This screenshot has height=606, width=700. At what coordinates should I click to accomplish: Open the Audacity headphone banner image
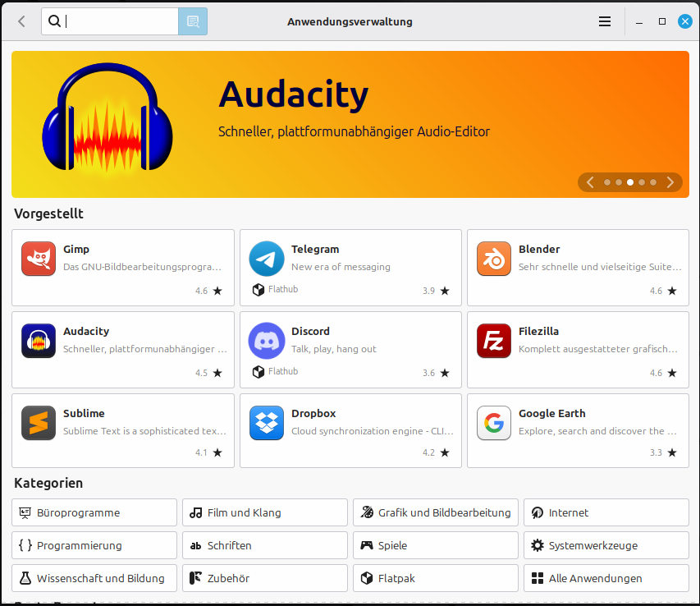point(108,118)
